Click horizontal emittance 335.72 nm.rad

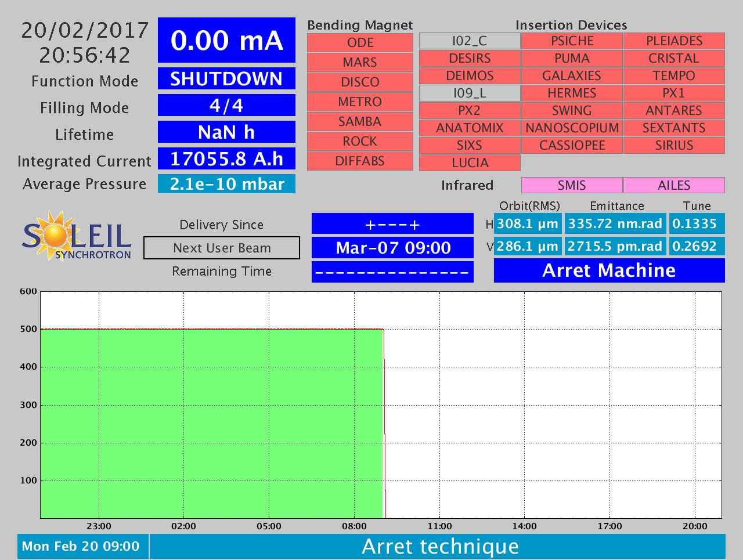click(x=615, y=223)
